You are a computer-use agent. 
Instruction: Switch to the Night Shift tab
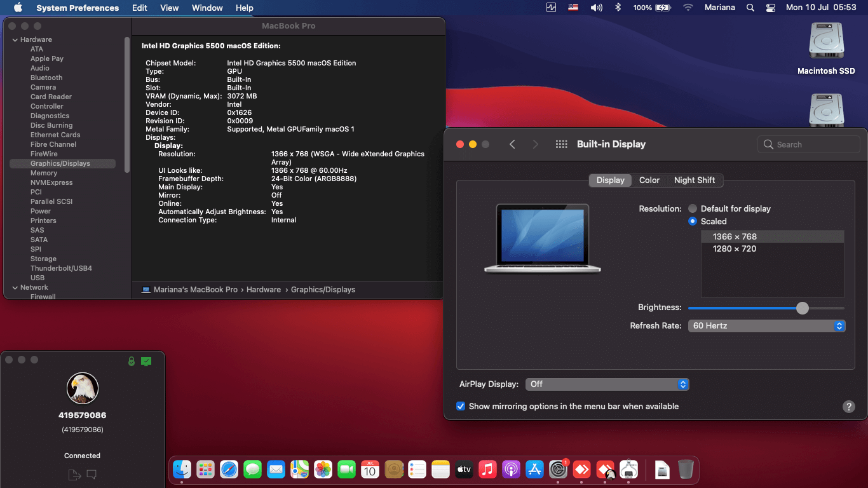click(x=695, y=180)
